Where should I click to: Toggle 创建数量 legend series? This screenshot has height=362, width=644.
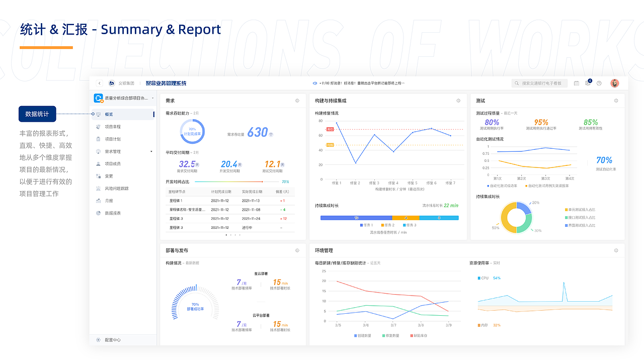coord(363,335)
